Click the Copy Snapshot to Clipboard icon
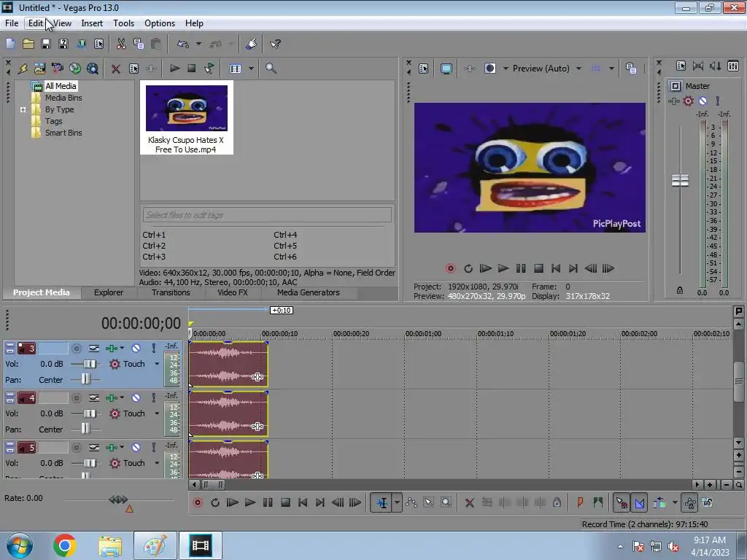 click(x=631, y=69)
